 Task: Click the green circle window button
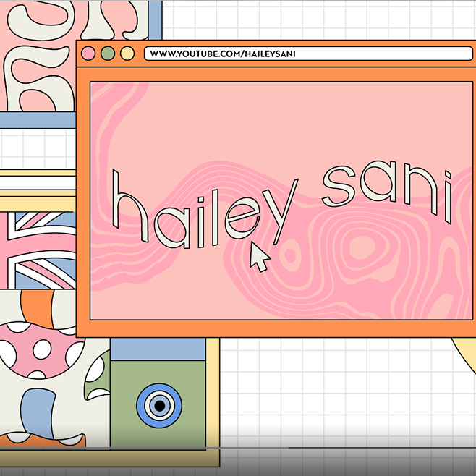(108, 54)
